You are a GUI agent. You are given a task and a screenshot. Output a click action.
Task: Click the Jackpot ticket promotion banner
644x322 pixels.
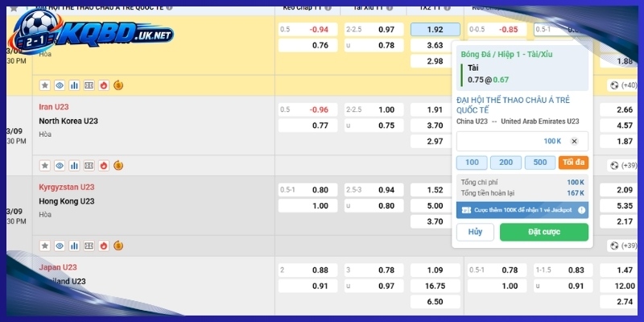tap(522, 210)
